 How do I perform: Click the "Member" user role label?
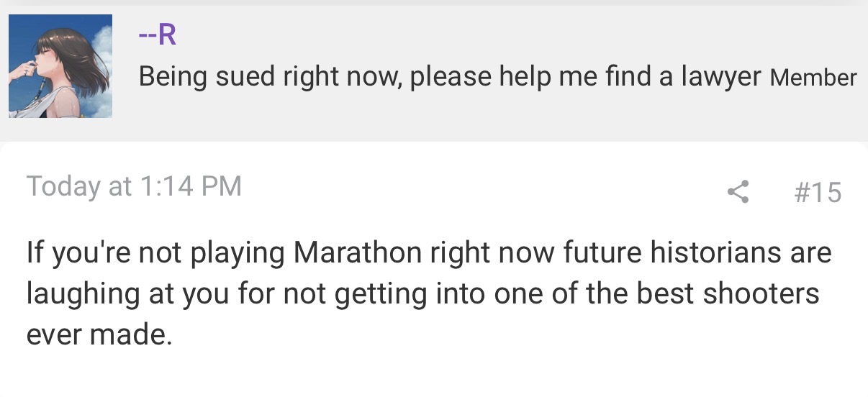813,78
